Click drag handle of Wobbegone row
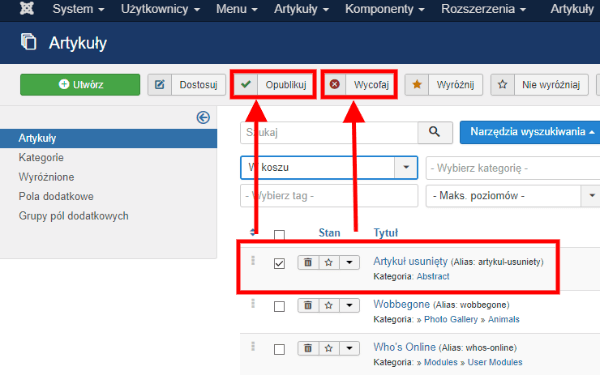 (x=253, y=303)
